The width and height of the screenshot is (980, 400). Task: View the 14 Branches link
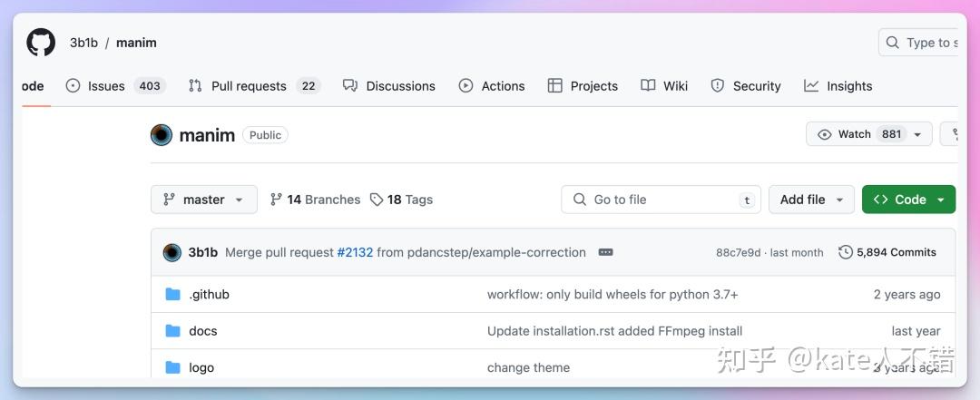[315, 200]
